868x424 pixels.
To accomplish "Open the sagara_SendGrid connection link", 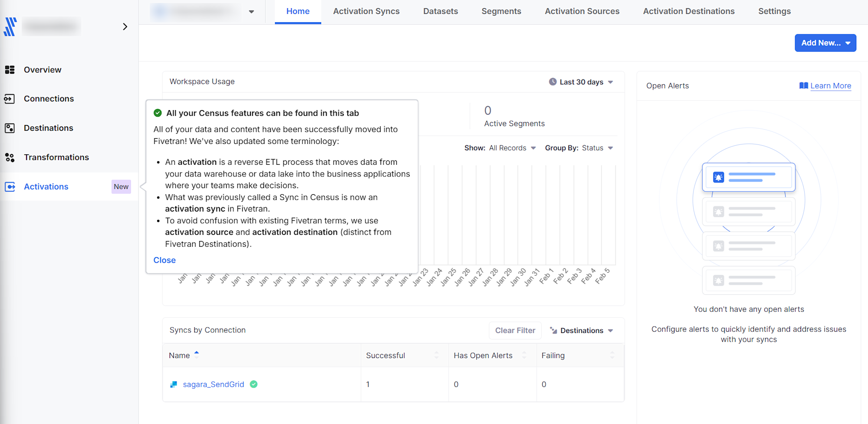I will [213, 385].
